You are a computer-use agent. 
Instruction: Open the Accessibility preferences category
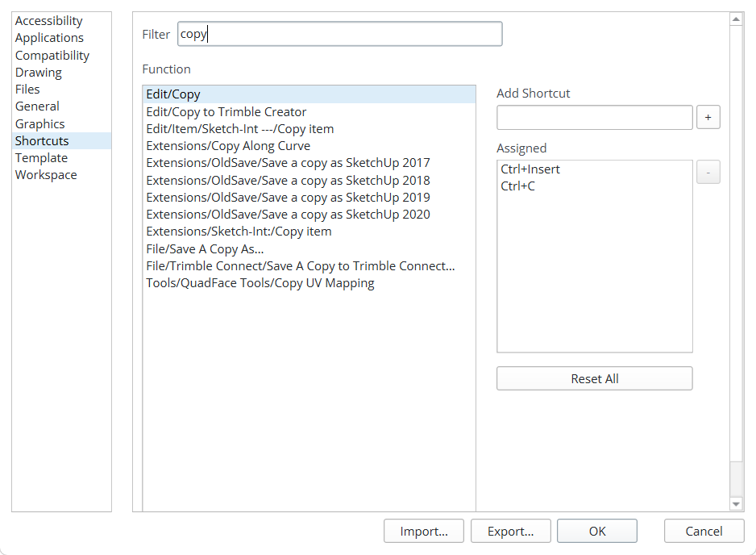click(x=49, y=21)
